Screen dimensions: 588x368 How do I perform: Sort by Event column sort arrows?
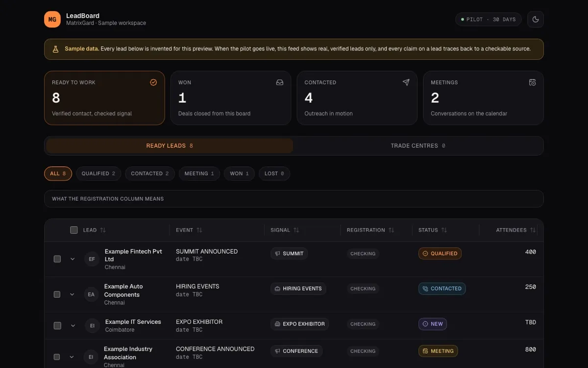[199, 230]
